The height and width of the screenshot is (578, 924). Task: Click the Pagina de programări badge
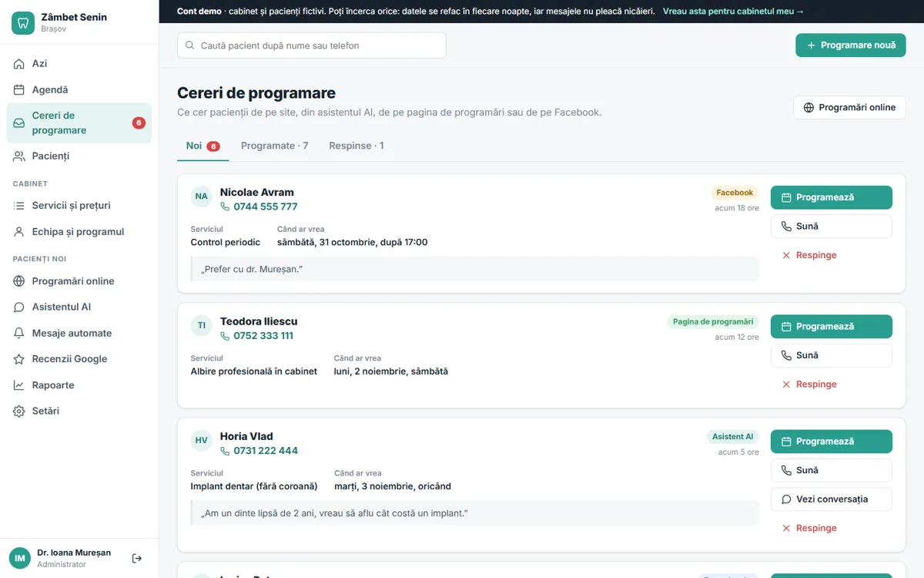(x=713, y=322)
